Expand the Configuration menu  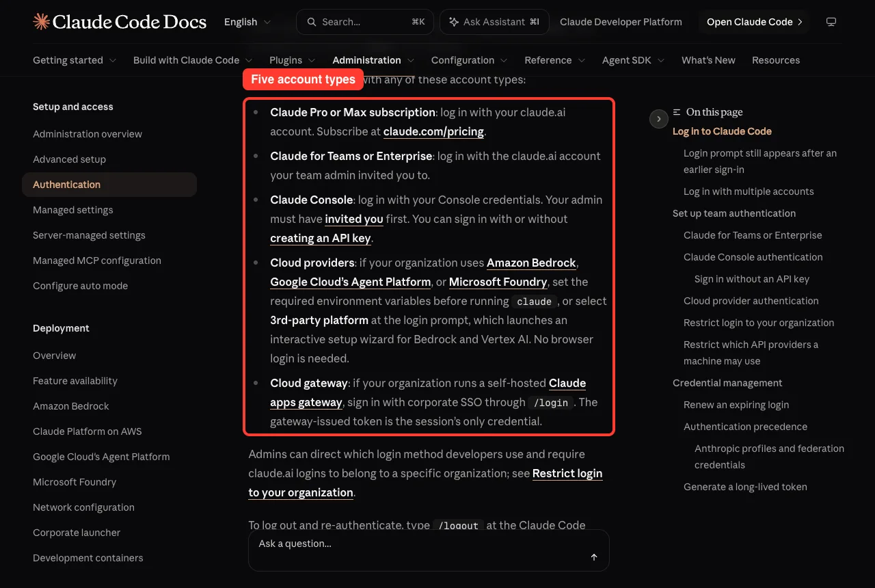point(470,60)
